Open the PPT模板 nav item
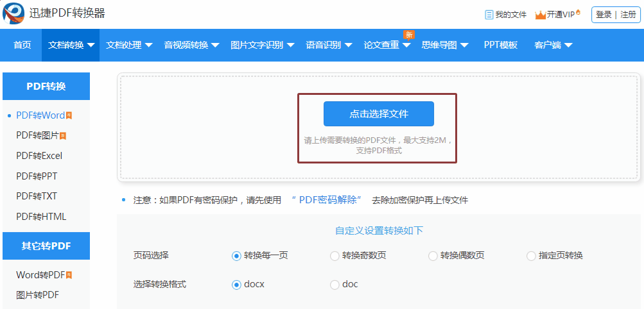The height and width of the screenshot is (309, 644). (501, 45)
